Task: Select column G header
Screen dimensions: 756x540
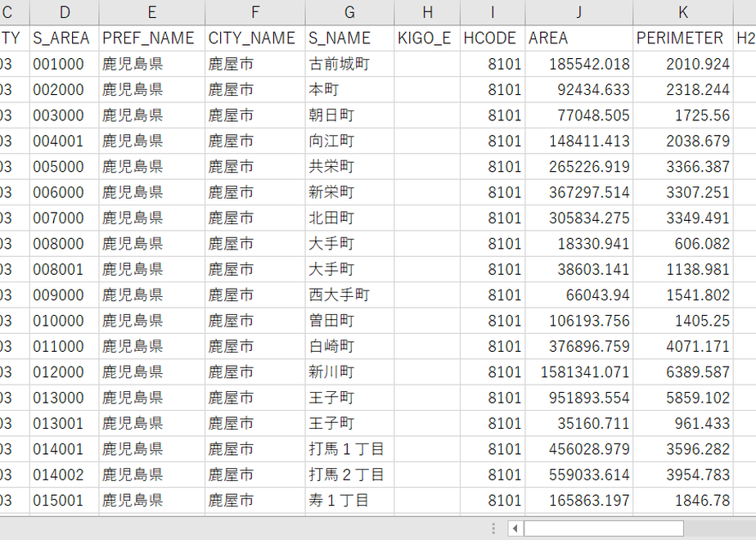Action: (x=349, y=12)
